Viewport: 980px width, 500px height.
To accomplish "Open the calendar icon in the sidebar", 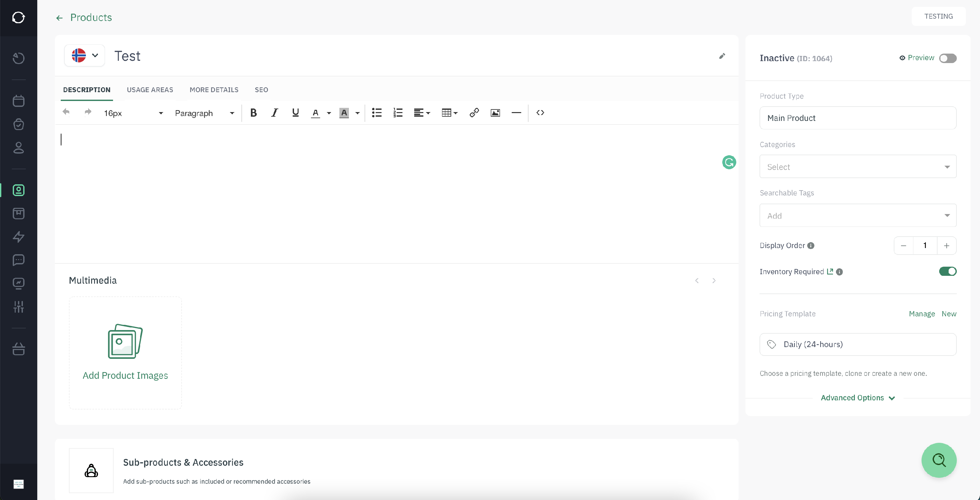I will pyautogui.click(x=19, y=101).
